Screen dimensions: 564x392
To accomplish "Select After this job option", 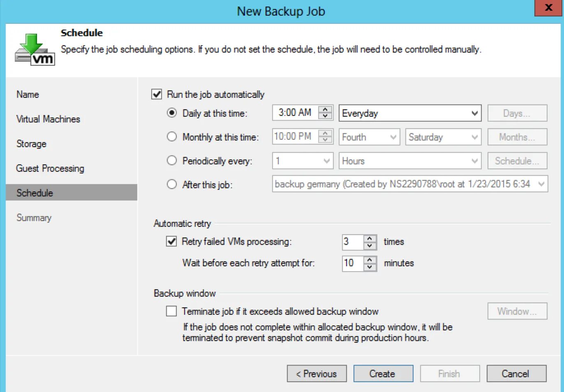I will point(172,184).
